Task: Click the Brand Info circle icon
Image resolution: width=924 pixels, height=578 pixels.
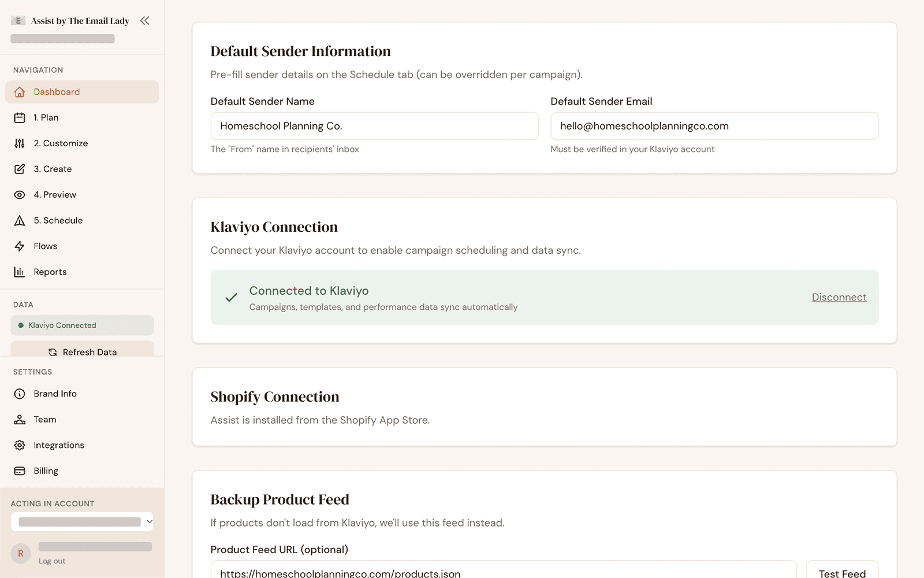Action: (20, 394)
